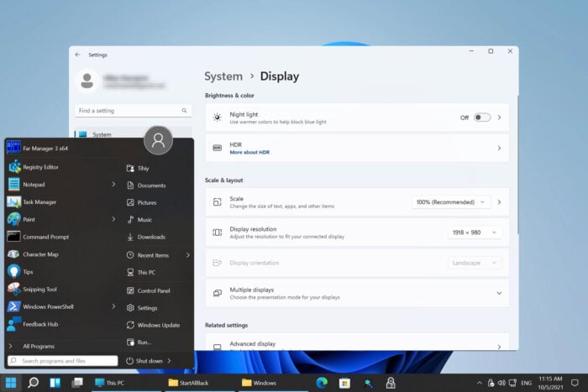Expand Notepad recent files submenu arrow

tap(113, 184)
